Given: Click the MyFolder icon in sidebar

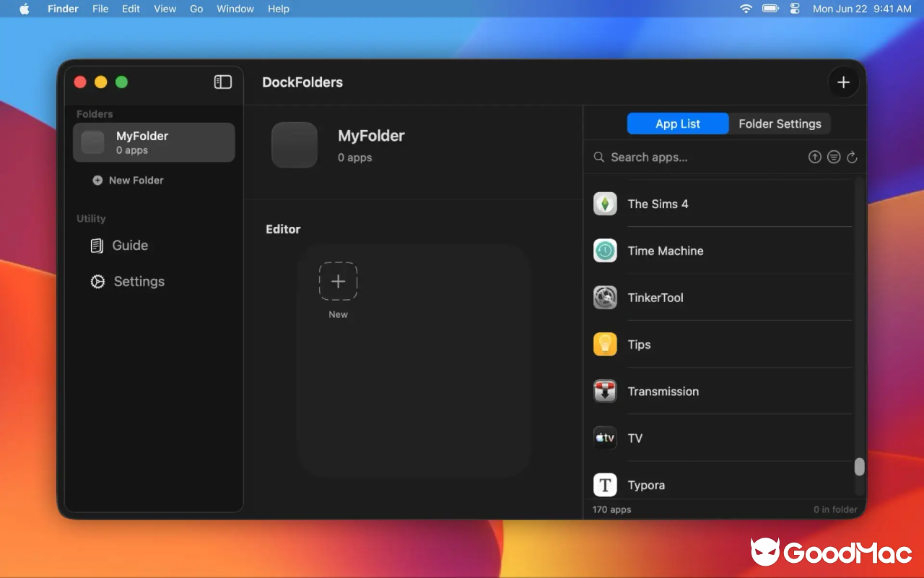Looking at the screenshot, I should pyautogui.click(x=92, y=142).
